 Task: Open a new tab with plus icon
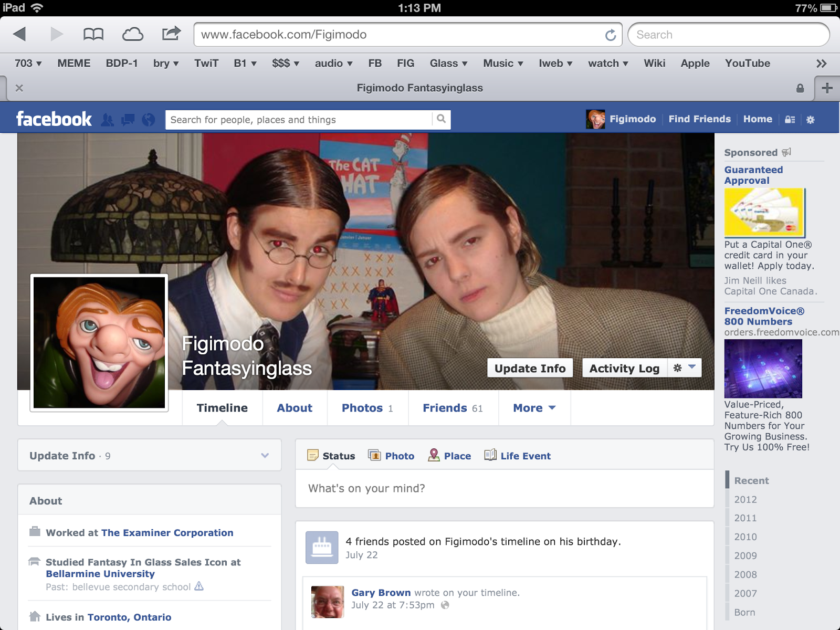point(827,88)
